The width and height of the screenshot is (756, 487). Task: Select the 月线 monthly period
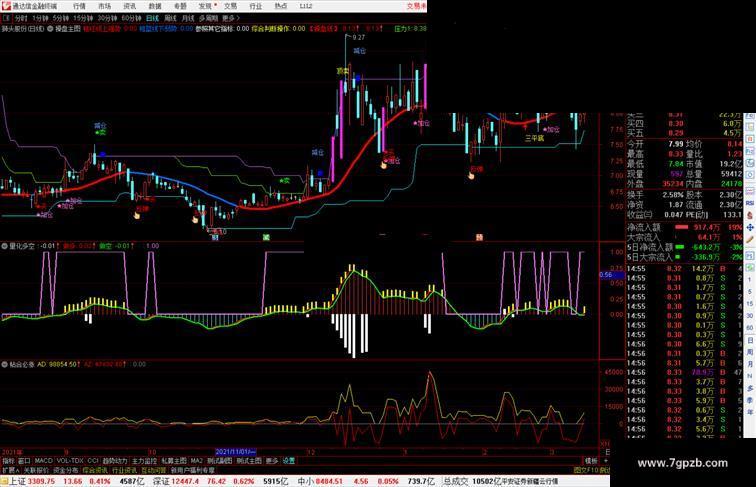point(188,18)
